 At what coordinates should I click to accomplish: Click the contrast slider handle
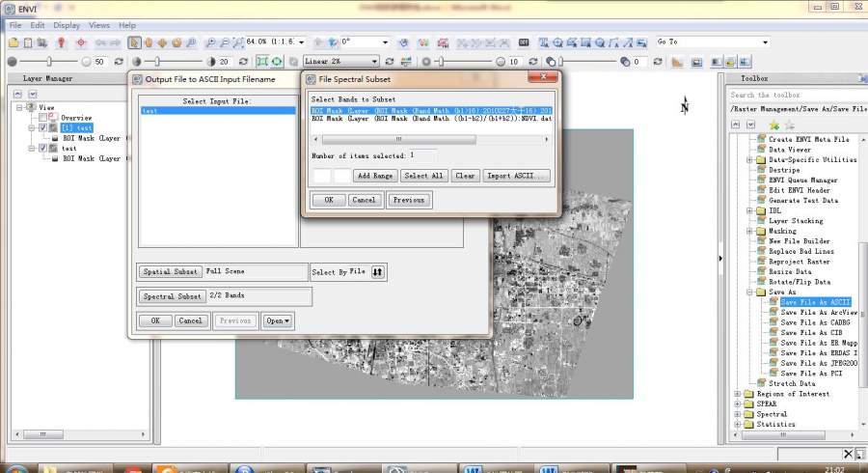pyautogui.click(x=157, y=62)
